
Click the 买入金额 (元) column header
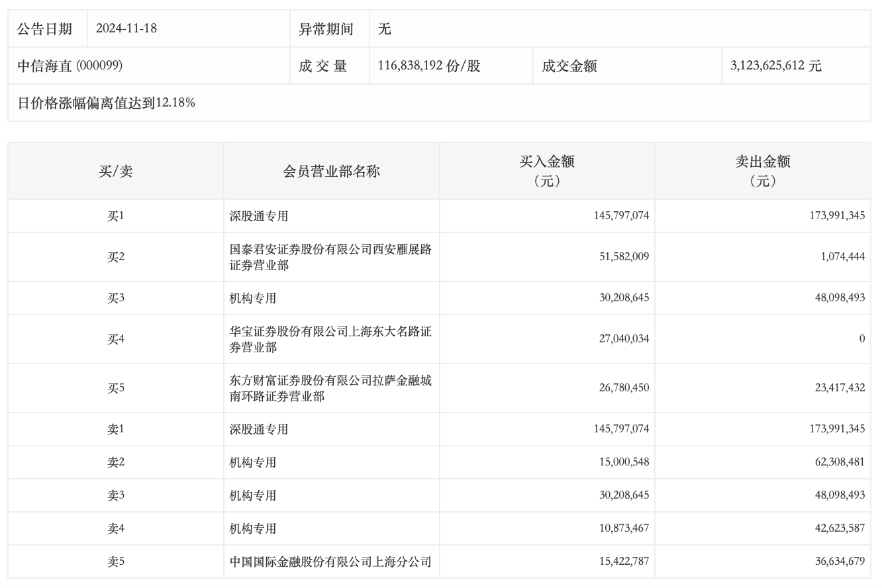[546, 171]
